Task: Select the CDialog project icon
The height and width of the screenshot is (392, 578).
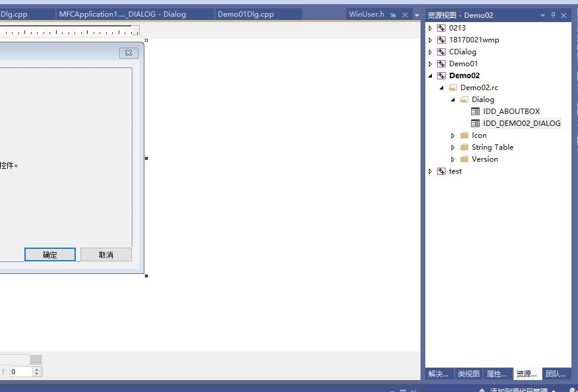Action: tap(441, 52)
